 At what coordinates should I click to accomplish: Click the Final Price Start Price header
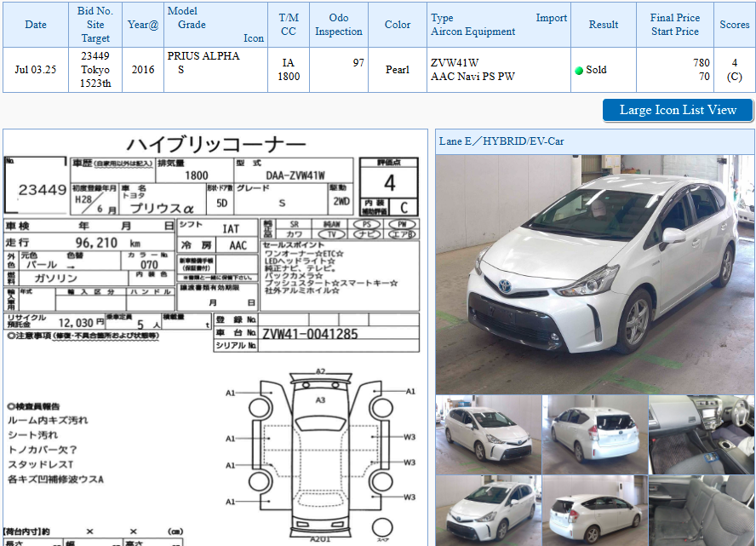674,25
